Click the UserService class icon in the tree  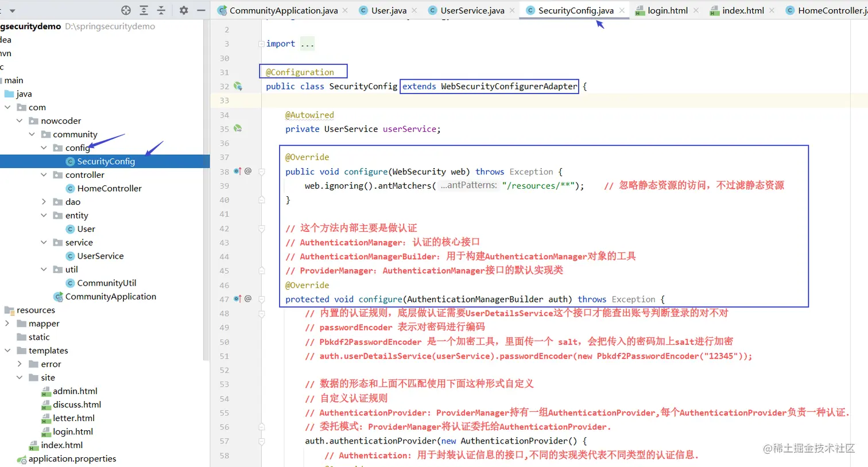71,256
